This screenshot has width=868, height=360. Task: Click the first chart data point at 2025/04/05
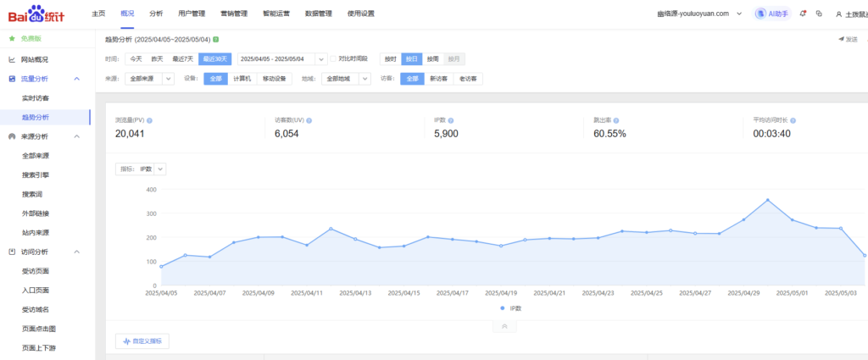161,267
